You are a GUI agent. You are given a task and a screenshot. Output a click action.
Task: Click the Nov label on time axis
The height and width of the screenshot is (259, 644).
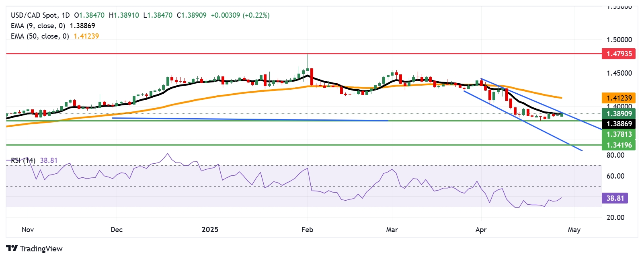coord(28,230)
